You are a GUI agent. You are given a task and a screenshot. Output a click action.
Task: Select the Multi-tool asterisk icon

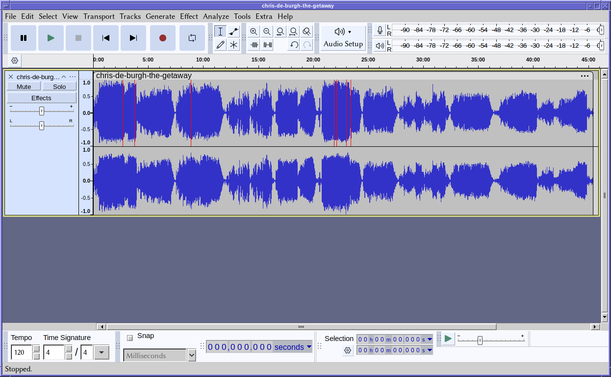233,45
